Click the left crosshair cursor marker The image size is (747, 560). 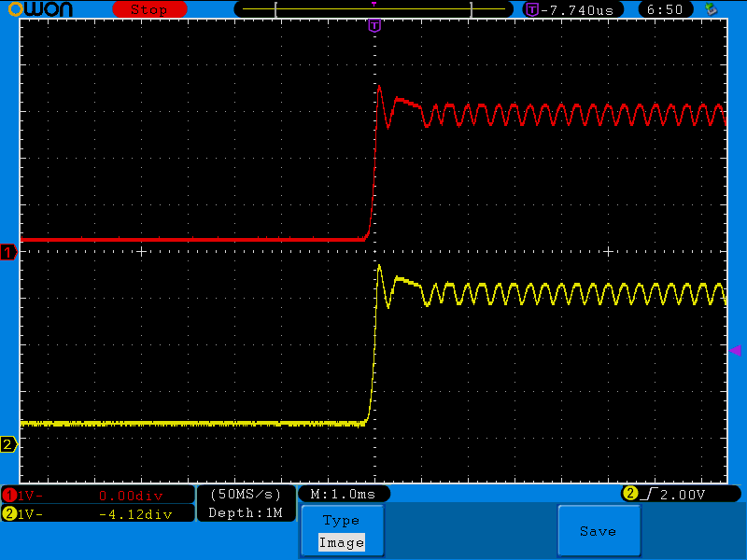(x=141, y=252)
